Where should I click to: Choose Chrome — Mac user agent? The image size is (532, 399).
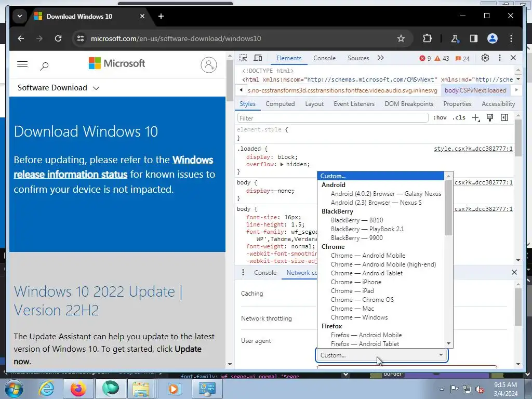pyautogui.click(x=381, y=309)
